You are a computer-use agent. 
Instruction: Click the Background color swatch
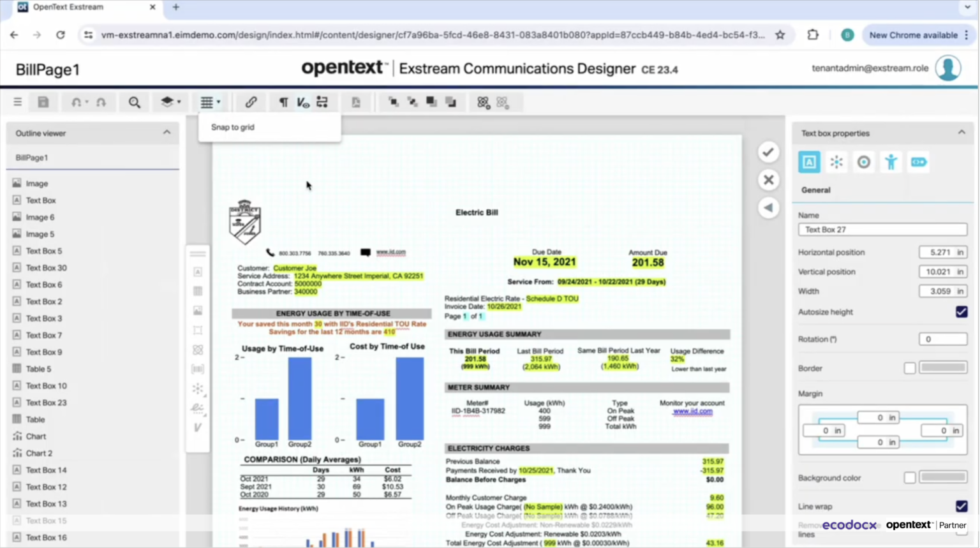[x=943, y=477]
